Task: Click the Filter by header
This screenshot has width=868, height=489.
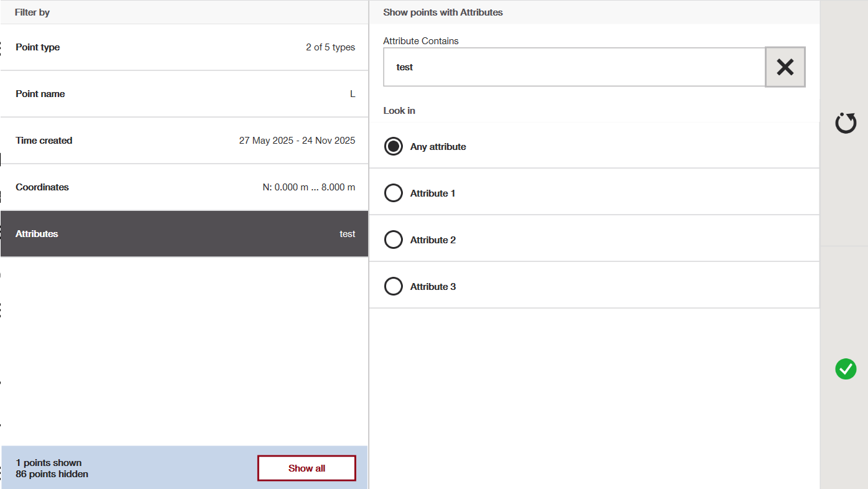Action: tap(32, 12)
